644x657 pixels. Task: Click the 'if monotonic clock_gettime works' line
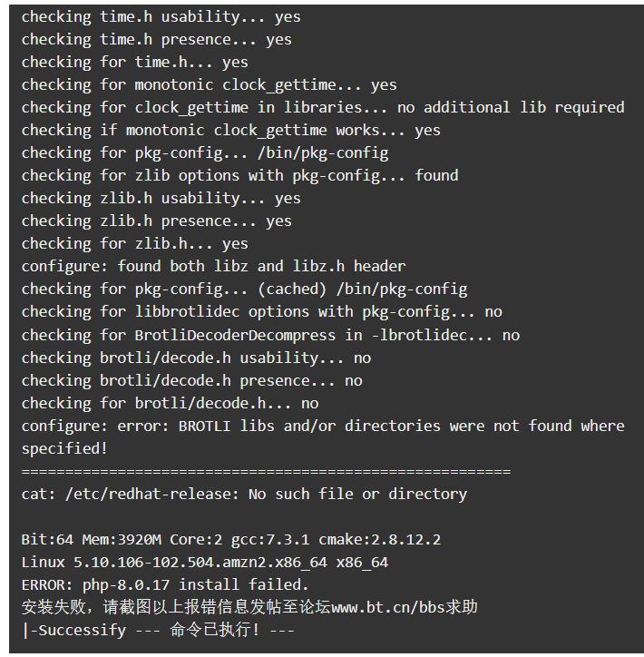[x=230, y=131]
